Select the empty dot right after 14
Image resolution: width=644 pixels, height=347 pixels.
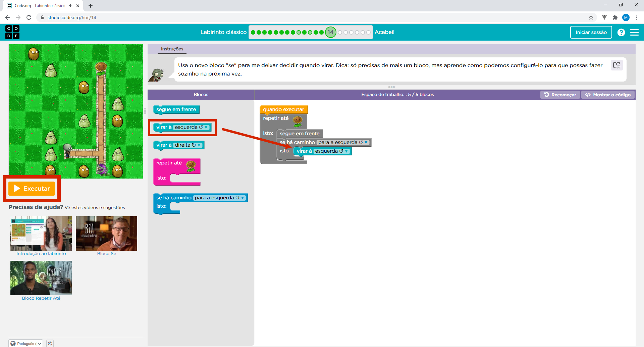click(x=340, y=33)
